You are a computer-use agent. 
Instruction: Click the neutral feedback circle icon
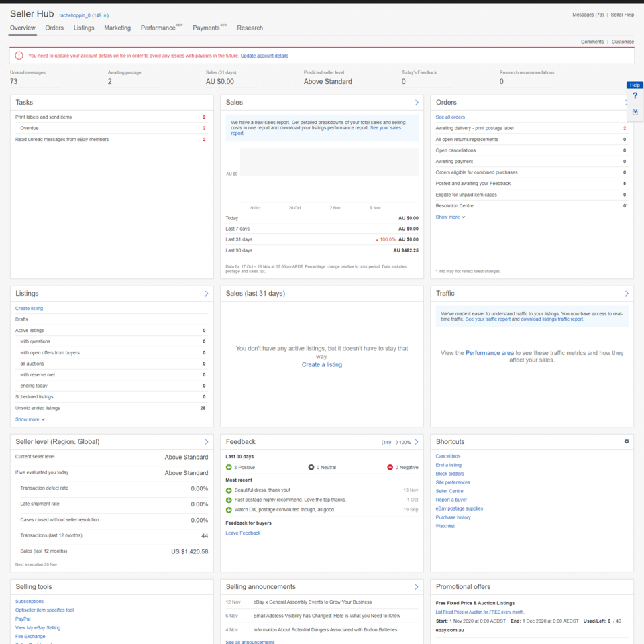(311, 468)
